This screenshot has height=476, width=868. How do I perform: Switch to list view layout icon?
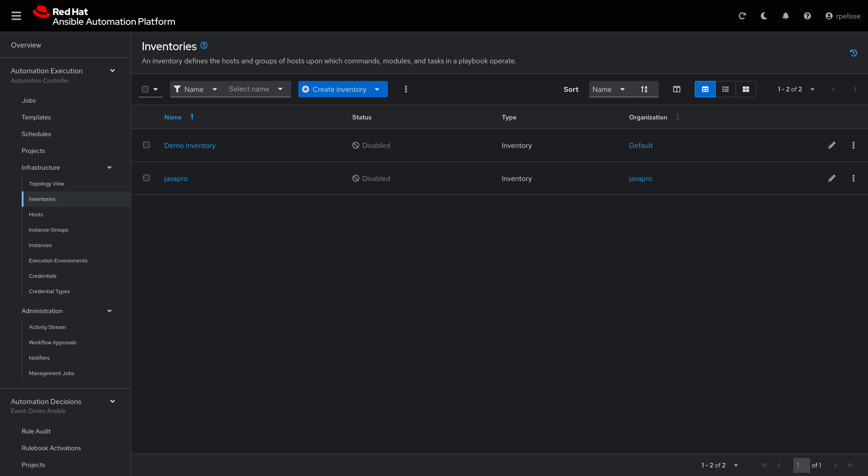(x=726, y=89)
